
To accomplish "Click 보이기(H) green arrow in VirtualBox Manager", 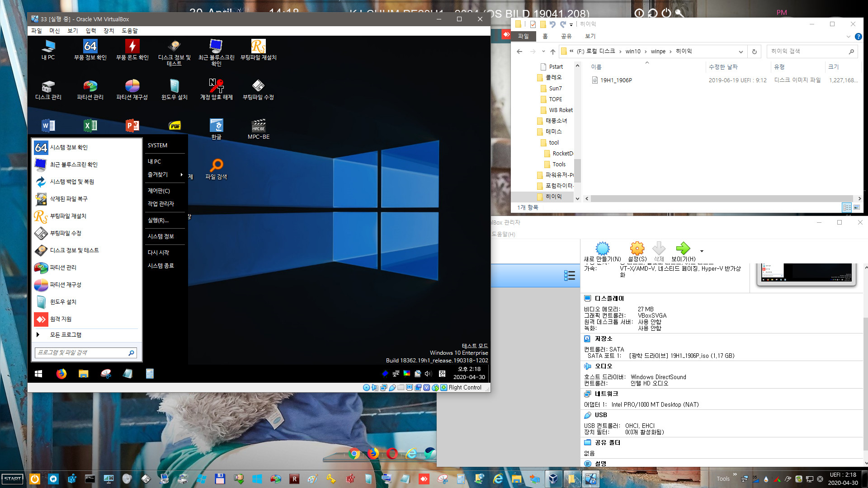I will (x=683, y=252).
